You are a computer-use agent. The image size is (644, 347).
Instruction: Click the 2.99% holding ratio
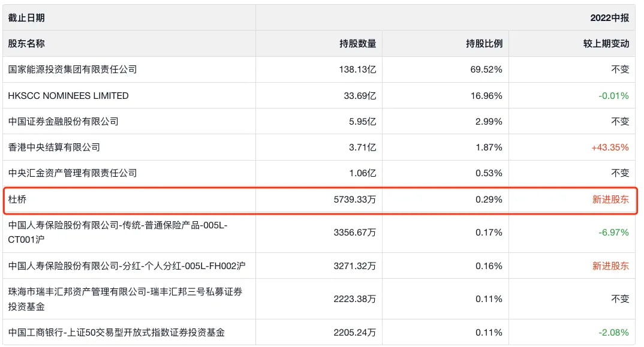[489, 122]
